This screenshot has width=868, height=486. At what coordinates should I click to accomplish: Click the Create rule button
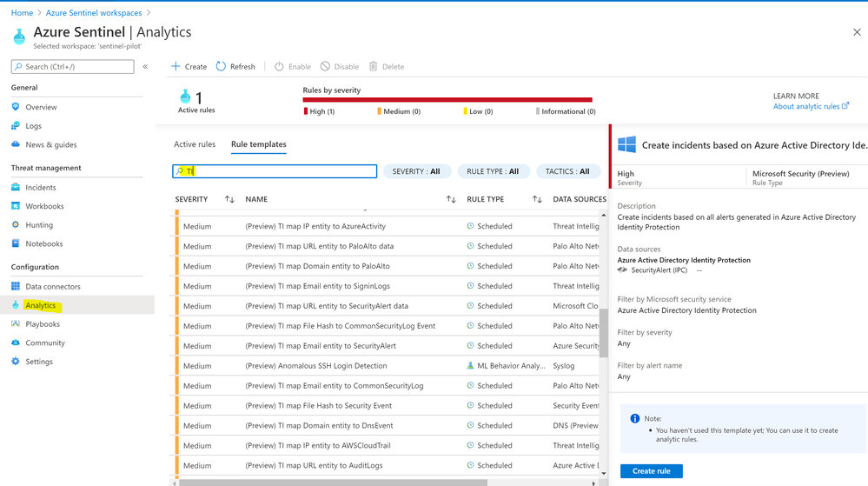click(651, 471)
